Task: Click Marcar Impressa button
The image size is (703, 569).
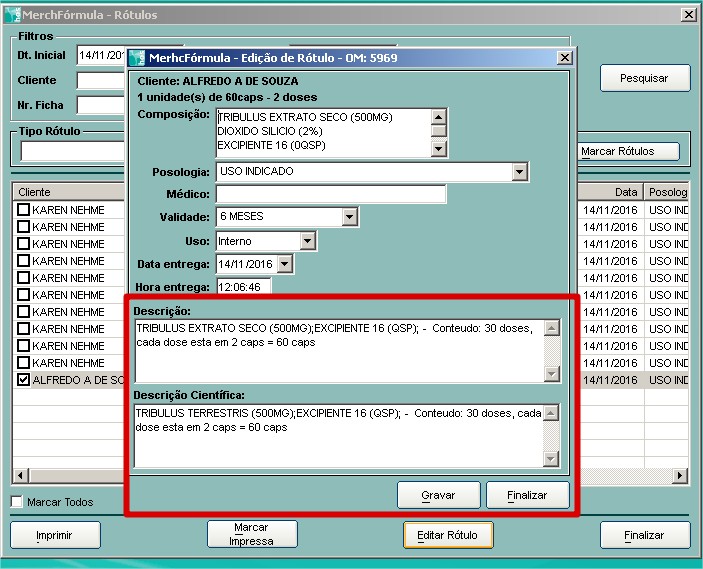Action: coord(251,534)
